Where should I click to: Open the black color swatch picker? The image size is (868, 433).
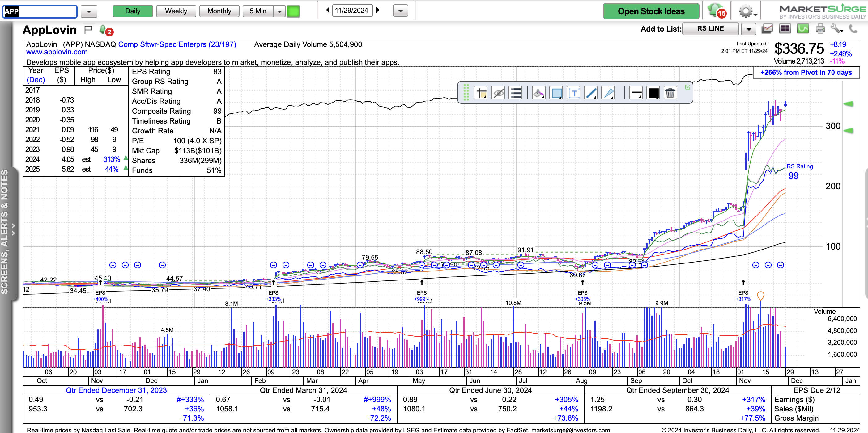[x=653, y=93]
